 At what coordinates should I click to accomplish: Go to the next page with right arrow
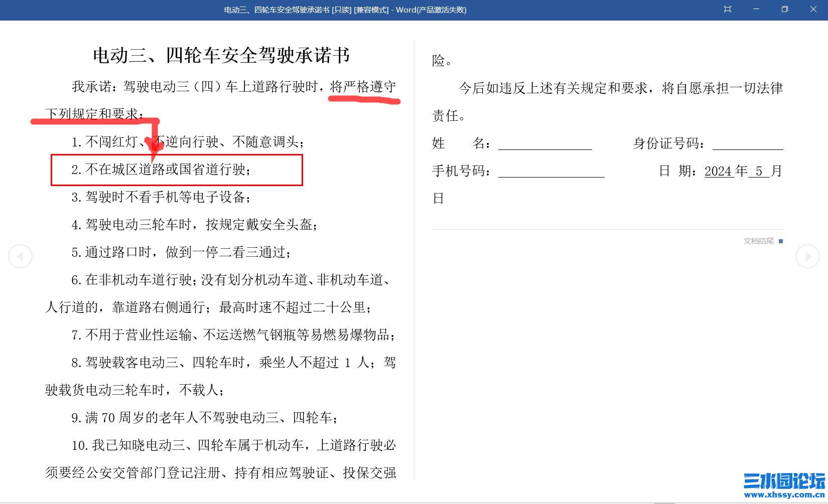pos(807,256)
